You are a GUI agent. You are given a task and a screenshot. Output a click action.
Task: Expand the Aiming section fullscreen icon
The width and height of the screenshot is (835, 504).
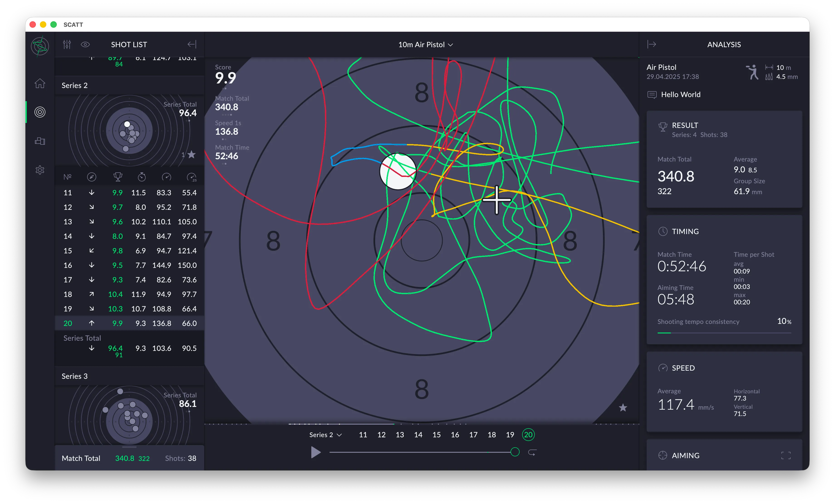coord(786,455)
